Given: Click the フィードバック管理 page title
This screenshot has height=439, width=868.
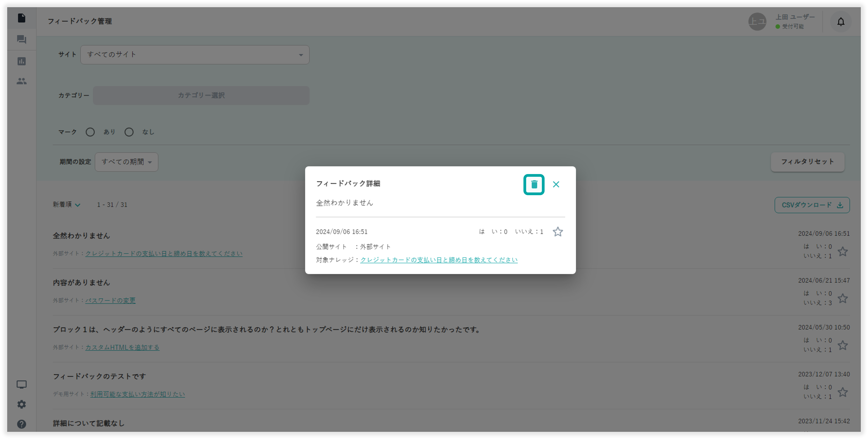Looking at the screenshot, I should click(x=80, y=21).
